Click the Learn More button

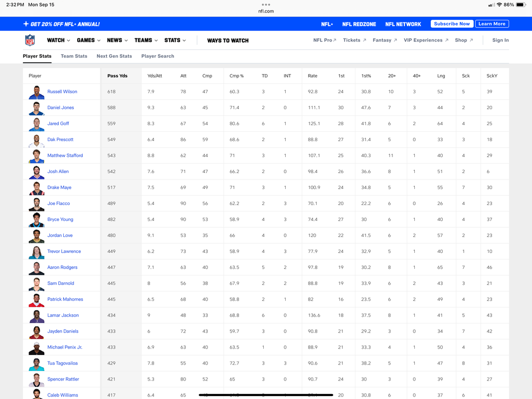492,24
